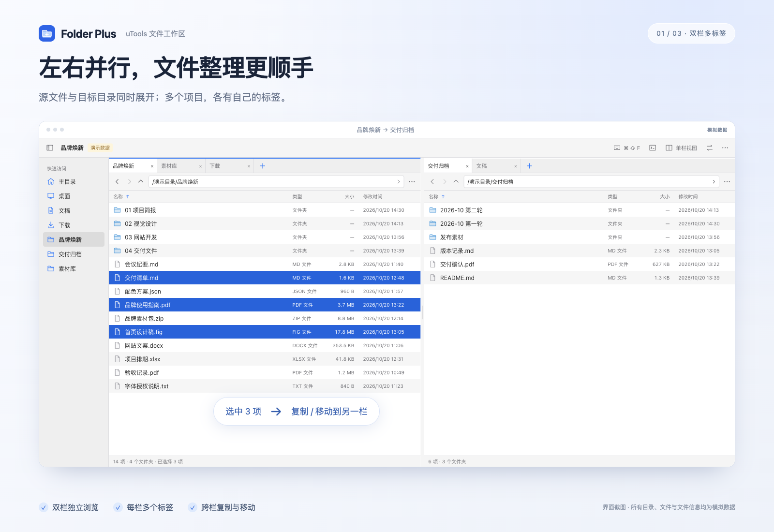Sort right pane by 修改时间 column
Image resolution: width=774 pixels, height=532 pixels.
click(x=688, y=197)
